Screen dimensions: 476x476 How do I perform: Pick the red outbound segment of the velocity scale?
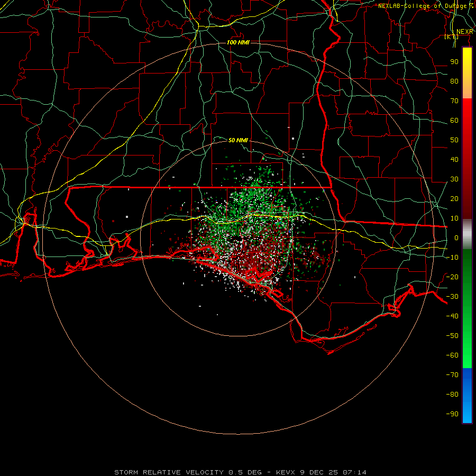[x=467, y=159]
